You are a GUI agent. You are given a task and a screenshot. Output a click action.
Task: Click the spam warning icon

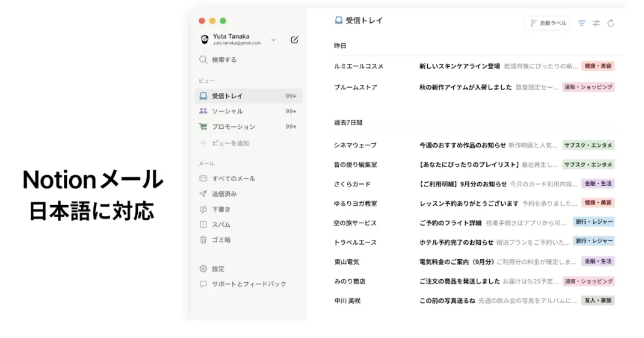click(x=203, y=224)
